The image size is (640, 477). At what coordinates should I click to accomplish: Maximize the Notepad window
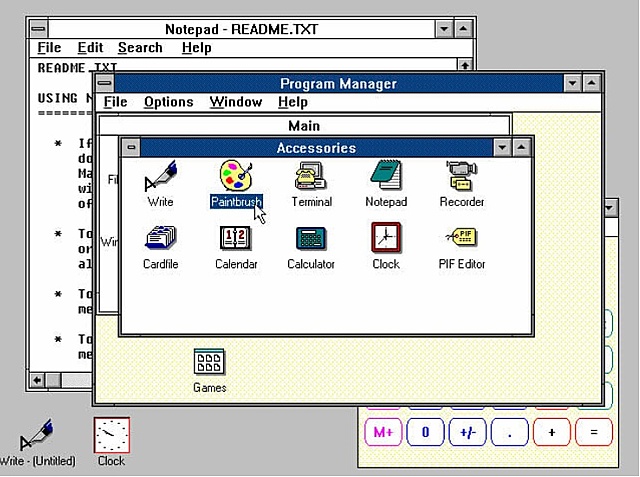pyautogui.click(x=463, y=29)
